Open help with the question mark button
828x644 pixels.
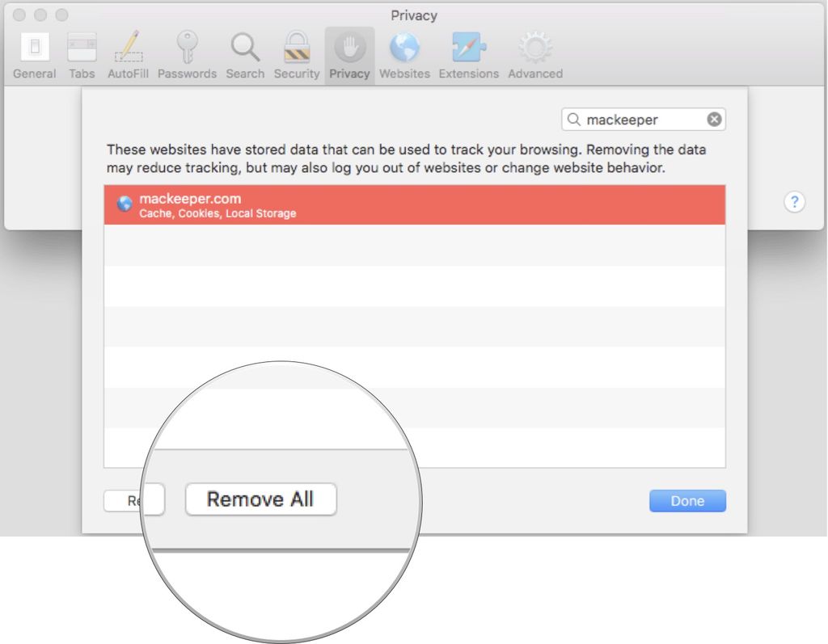click(x=795, y=204)
